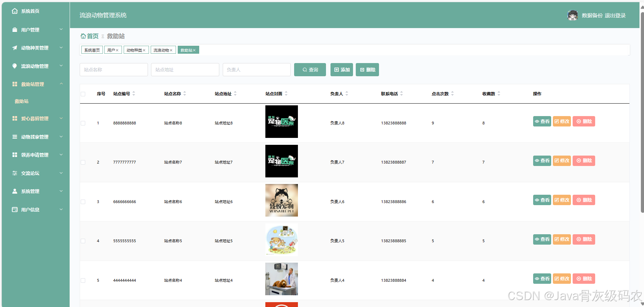Check the row for 站点名称5
This screenshot has width=644, height=307.
click(83, 241)
